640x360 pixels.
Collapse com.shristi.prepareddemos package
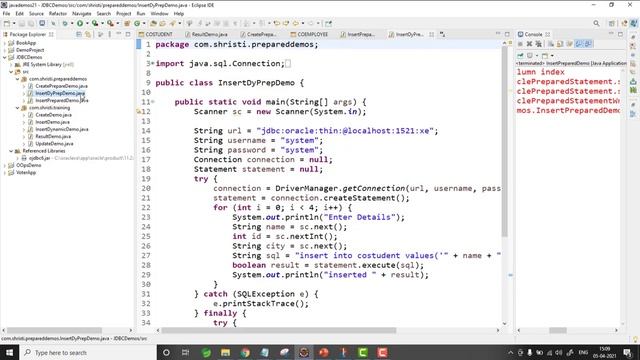[18, 79]
